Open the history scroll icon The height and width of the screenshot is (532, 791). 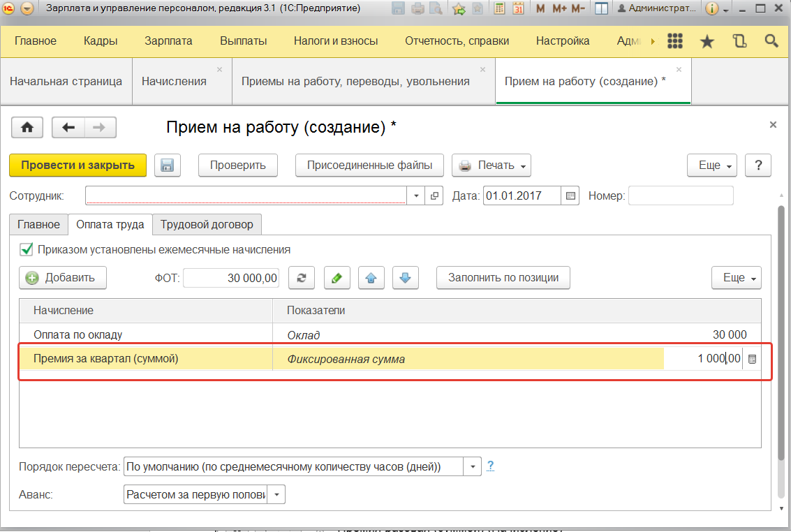click(739, 41)
